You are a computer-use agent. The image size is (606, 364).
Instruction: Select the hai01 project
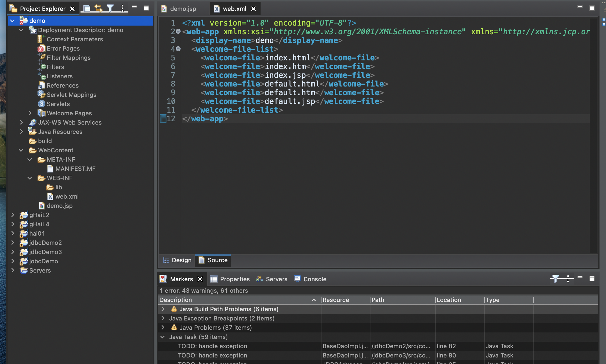click(x=37, y=233)
